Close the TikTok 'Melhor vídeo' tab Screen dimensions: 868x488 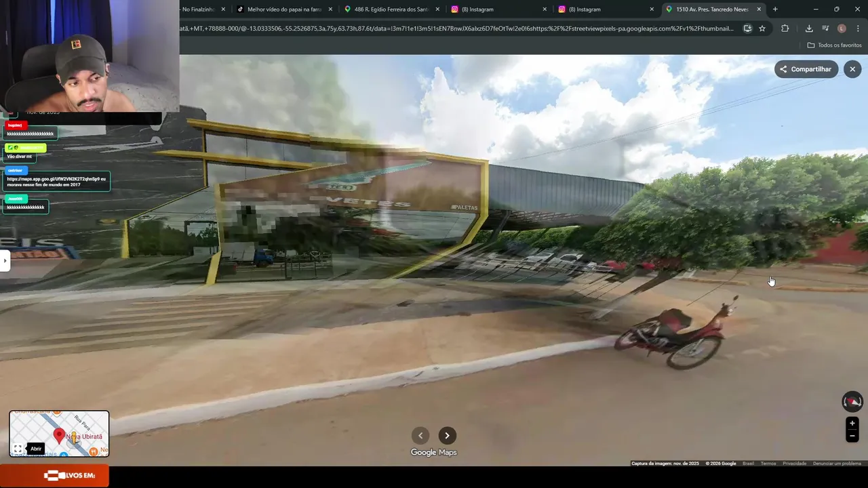tap(330, 9)
